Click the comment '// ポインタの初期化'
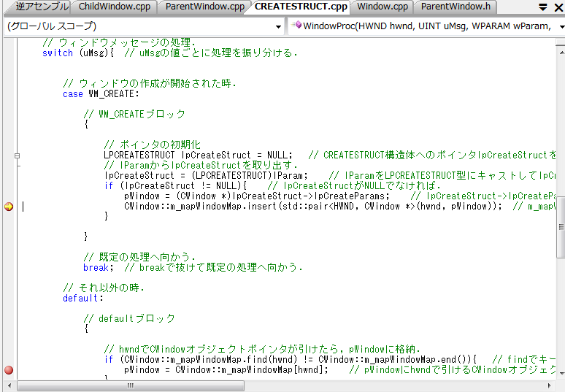 153,145
